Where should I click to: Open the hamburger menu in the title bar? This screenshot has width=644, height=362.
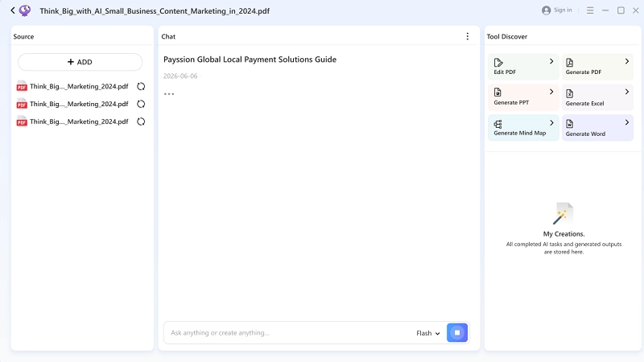(x=590, y=10)
